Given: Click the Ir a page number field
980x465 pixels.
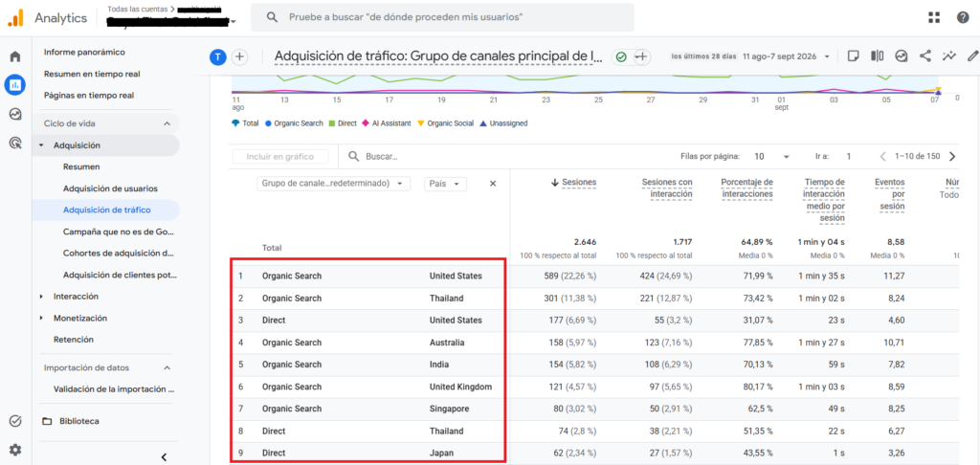Looking at the screenshot, I should click(848, 156).
